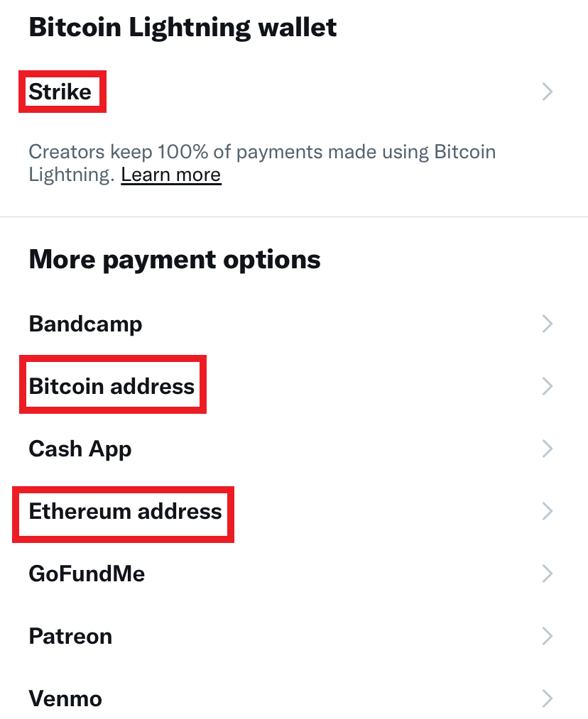Expand the GoFundMe chevron
Viewport: 588px width, 719px height.
(547, 573)
